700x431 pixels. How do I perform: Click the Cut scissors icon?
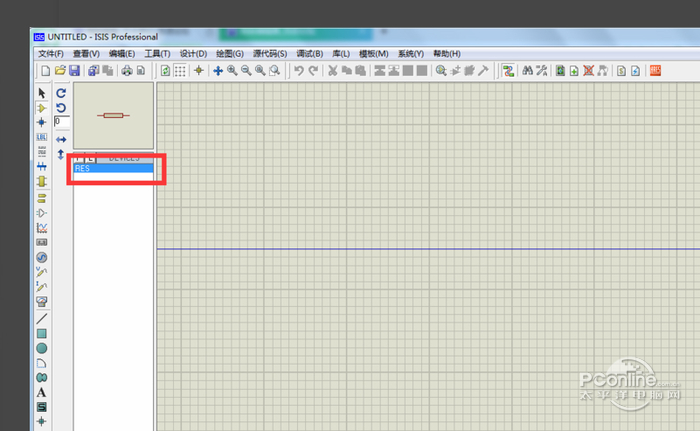(333, 71)
